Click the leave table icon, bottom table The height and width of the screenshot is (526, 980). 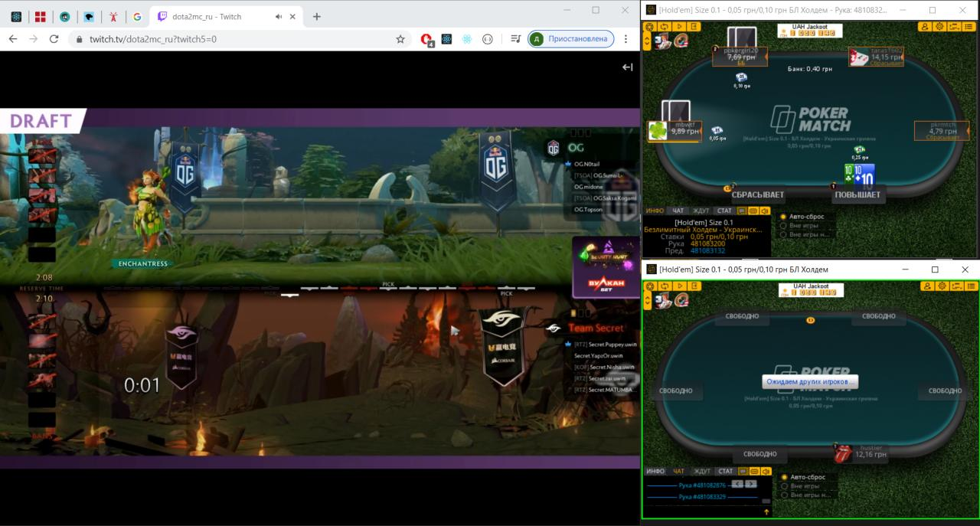[x=694, y=286]
